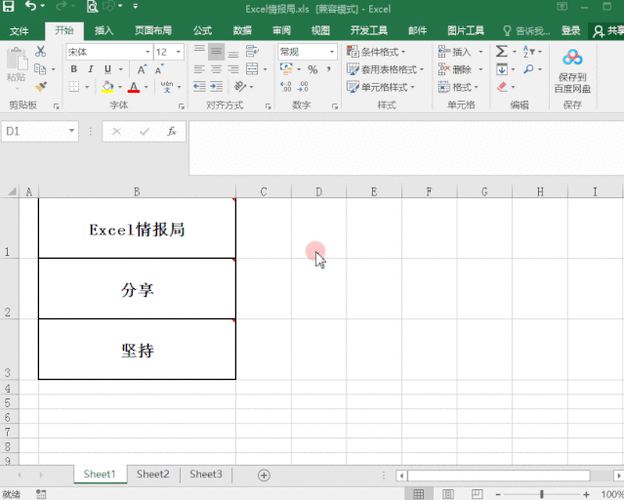Switch to the 数据 tab

[x=242, y=31]
